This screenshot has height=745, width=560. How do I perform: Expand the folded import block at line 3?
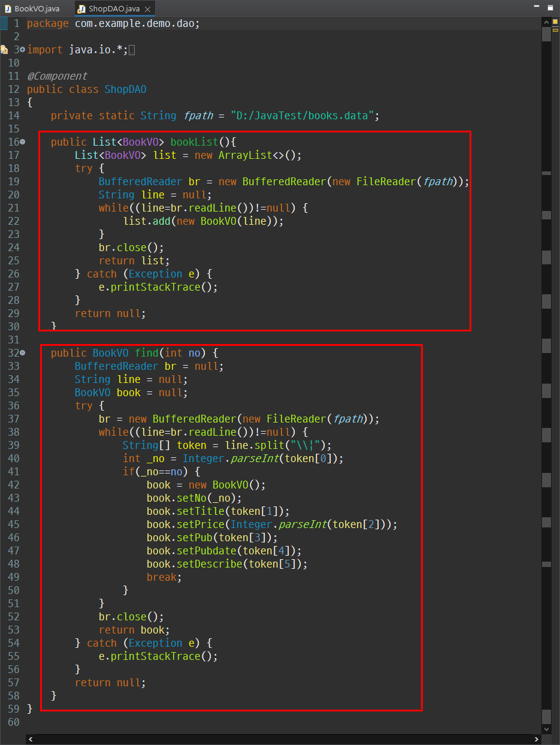[x=22, y=50]
